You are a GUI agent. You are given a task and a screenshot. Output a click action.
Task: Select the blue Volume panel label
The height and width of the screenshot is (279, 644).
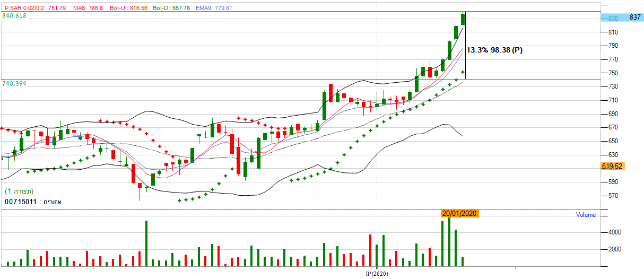click(586, 215)
